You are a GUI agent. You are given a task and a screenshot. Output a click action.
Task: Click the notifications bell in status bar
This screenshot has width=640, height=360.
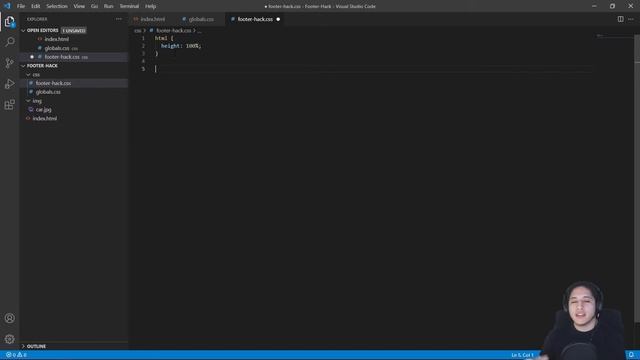pyautogui.click(x=631, y=355)
